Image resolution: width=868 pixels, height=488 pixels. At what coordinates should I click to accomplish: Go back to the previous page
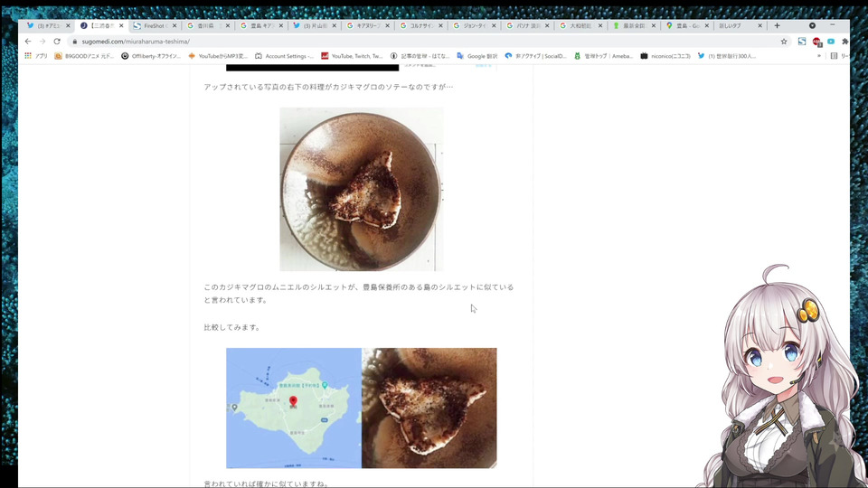coord(28,42)
